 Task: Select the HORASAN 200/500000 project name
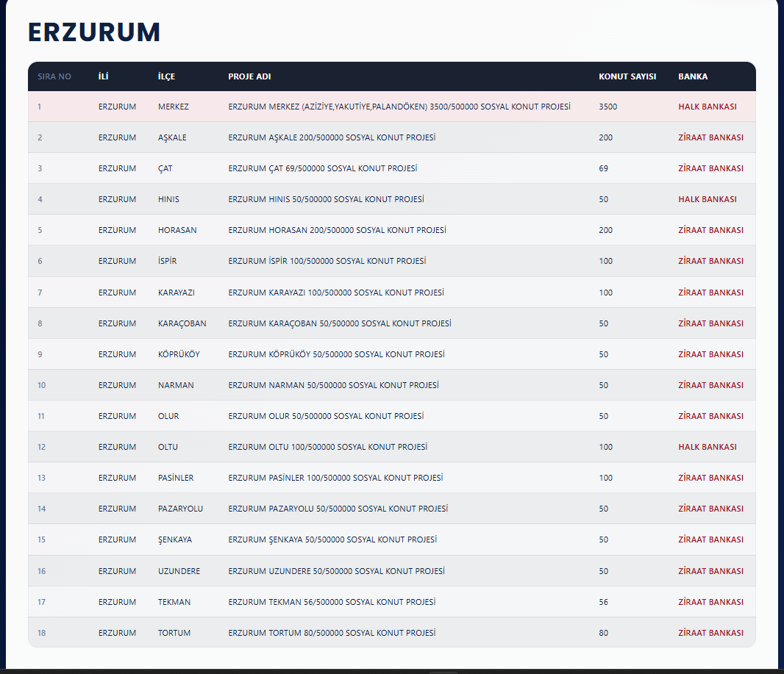[337, 230]
